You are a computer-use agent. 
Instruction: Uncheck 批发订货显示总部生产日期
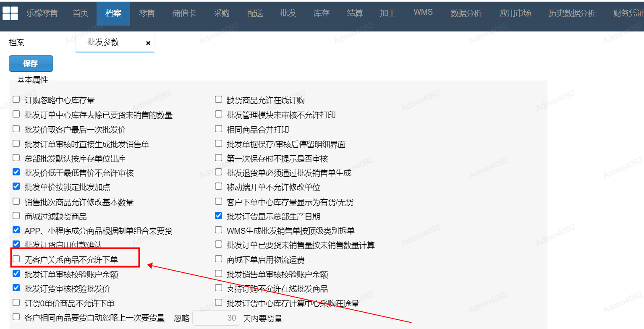pos(218,216)
